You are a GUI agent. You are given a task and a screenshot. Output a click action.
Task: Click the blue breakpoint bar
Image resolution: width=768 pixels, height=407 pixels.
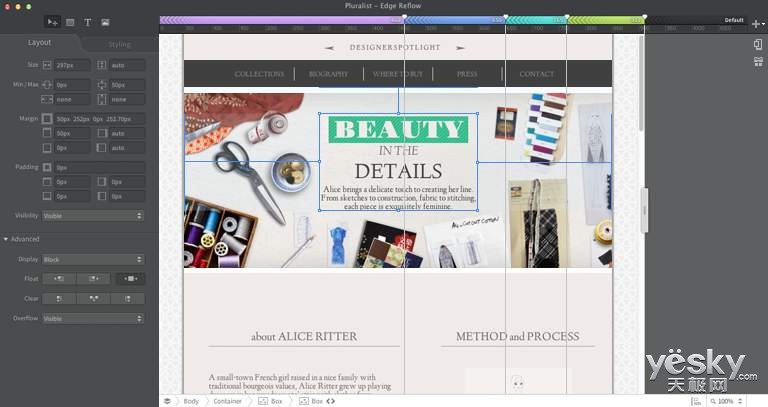[455, 20]
